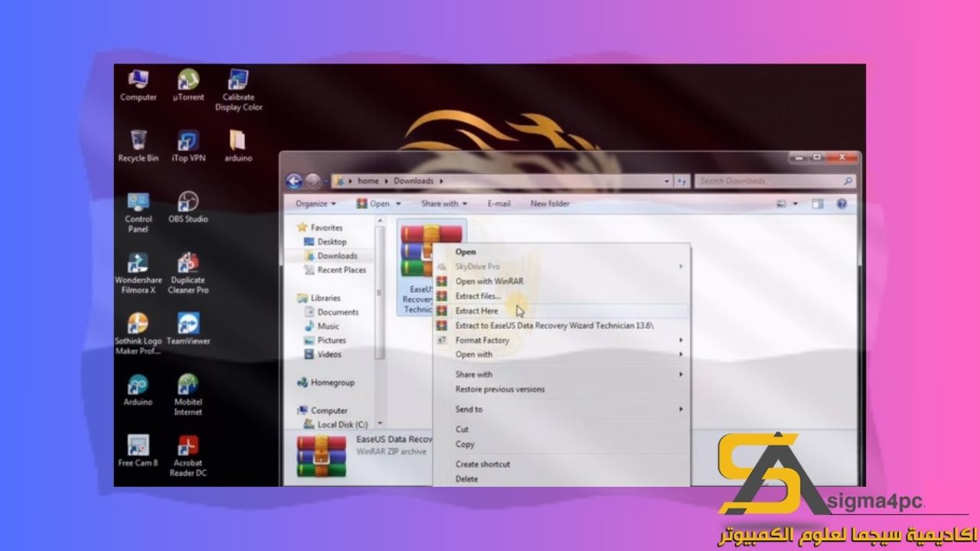980x551 pixels.
Task: Expand the Format Factory submenu
Action: (x=681, y=340)
